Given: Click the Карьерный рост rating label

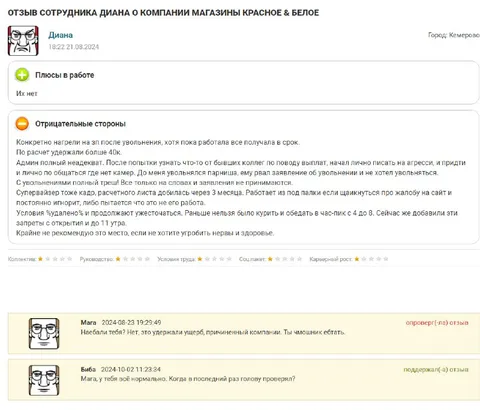Looking at the screenshot, I should click(331, 259).
